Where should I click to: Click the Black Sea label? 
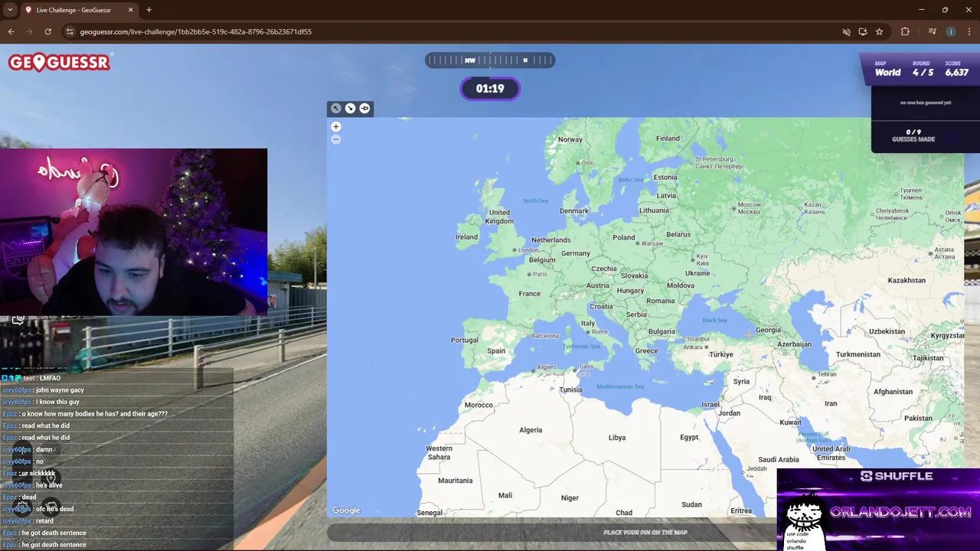point(714,320)
